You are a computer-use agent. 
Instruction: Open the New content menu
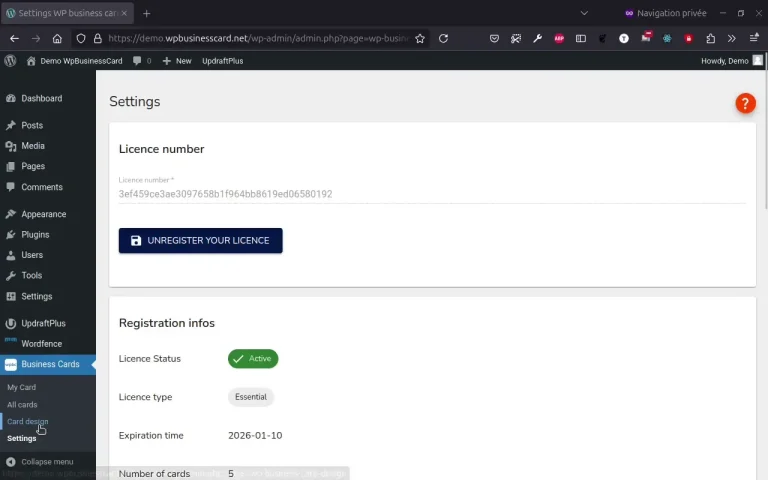[177, 61]
